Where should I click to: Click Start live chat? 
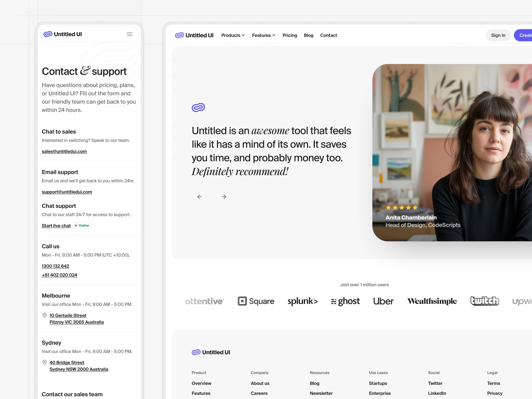click(56, 226)
